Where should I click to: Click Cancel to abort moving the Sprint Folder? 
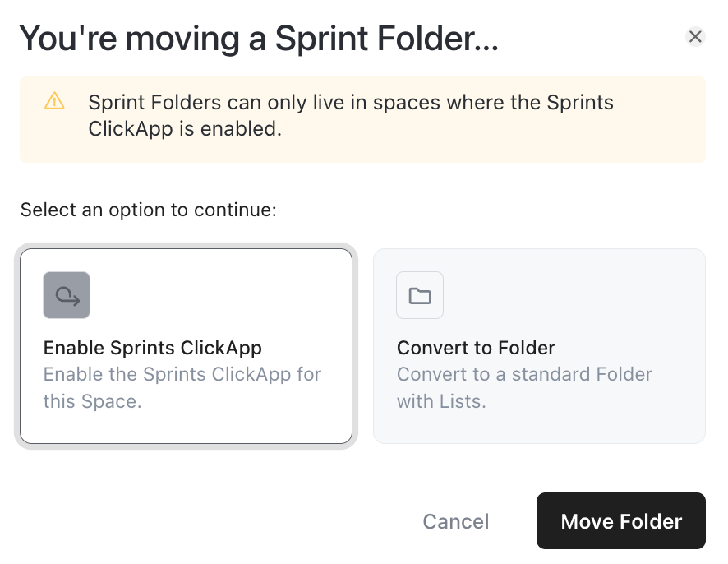(455, 520)
